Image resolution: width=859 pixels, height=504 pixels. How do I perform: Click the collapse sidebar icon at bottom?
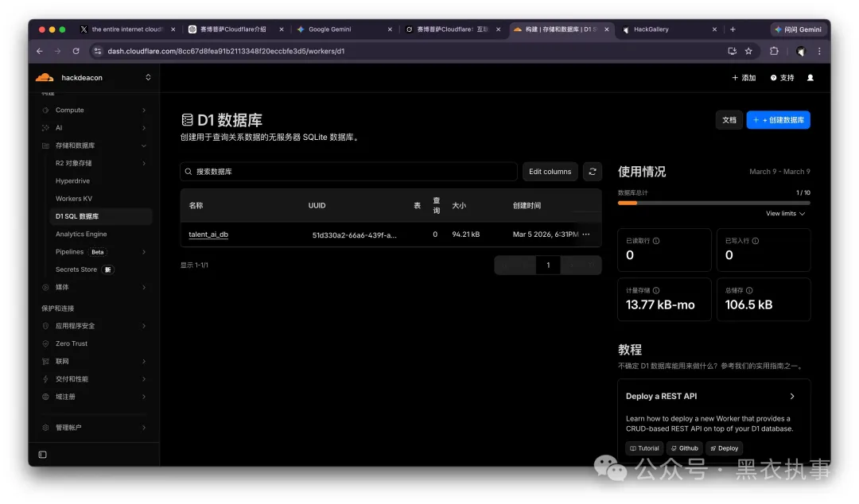click(x=43, y=455)
